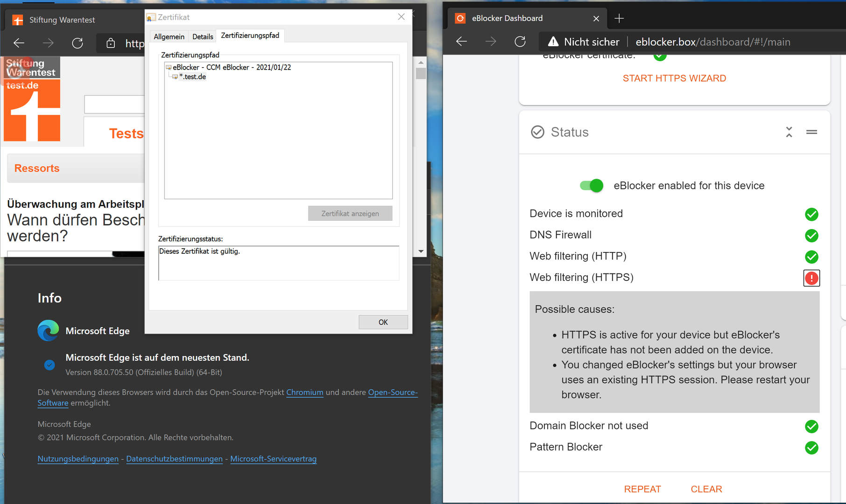
Task: Click red error icon for Web filtering (HTTPS)
Action: click(x=811, y=278)
